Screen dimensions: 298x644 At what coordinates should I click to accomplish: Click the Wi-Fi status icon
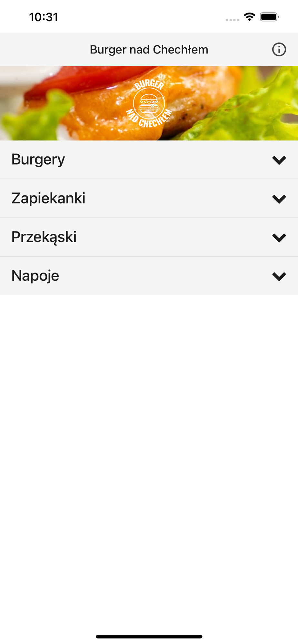tap(250, 17)
